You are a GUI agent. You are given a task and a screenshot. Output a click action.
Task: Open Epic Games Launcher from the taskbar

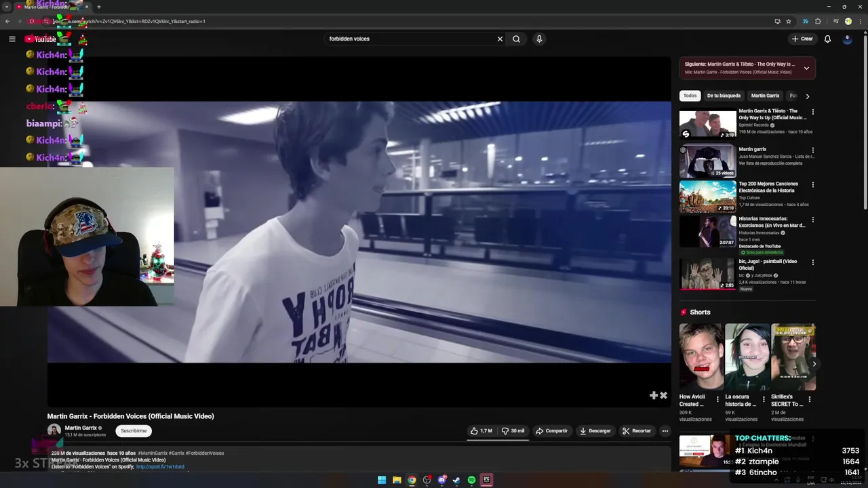coord(486,480)
